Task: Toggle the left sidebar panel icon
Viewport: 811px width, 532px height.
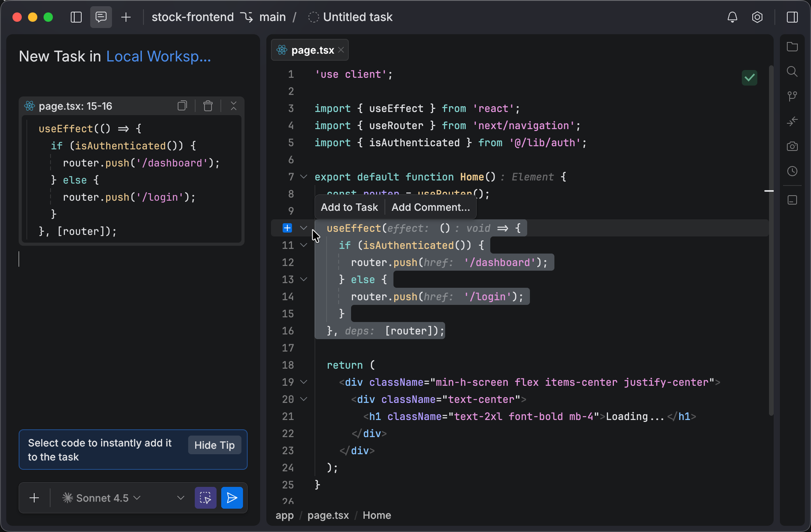Action: [x=76, y=17]
